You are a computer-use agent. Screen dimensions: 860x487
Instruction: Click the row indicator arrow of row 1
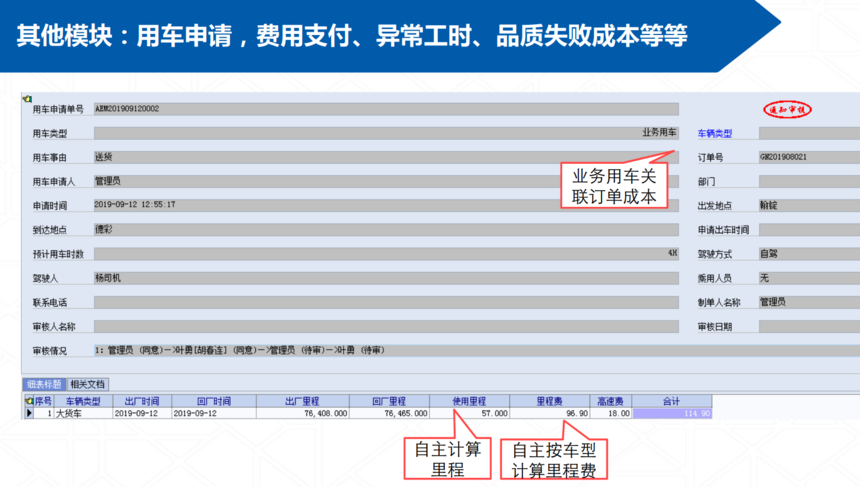(x=29, y=413)
